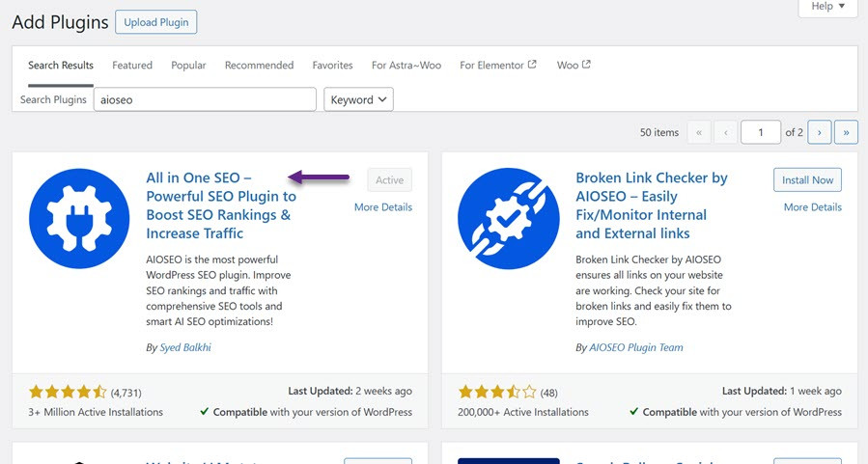
Task: Click the Search Plugins input field
Action: (x=205, y=99)
